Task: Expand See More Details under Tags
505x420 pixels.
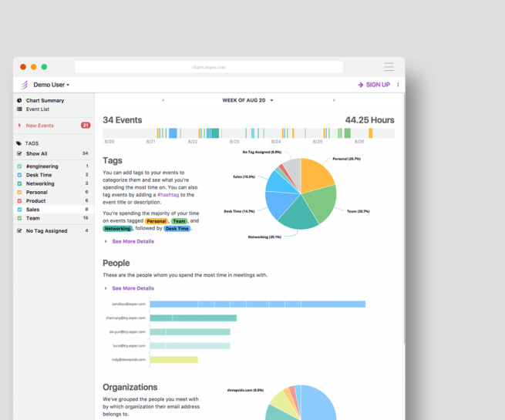Action: 133,241
